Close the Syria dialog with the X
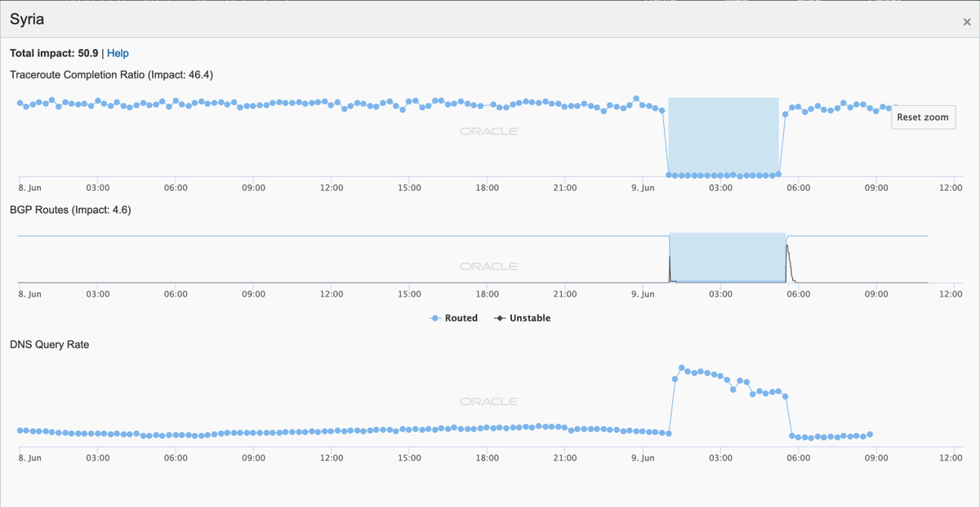Image resolution: width=980 pixels, height=507 pixels. pos(967,22)
